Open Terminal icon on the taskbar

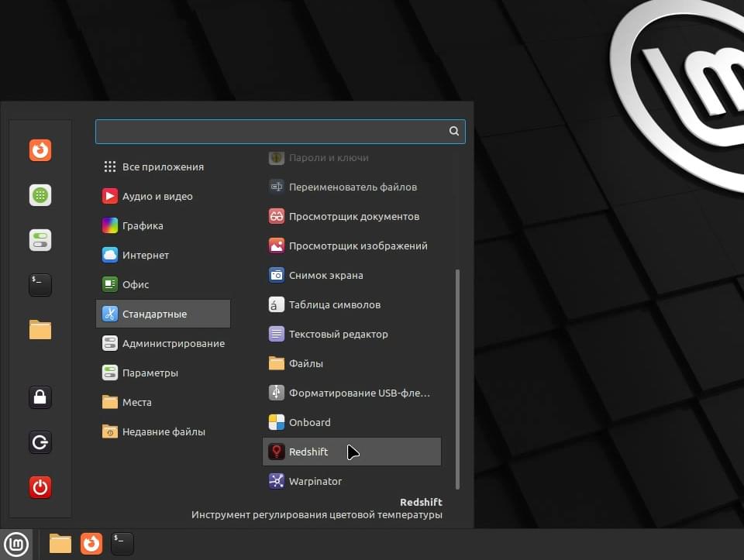point(122,544)
